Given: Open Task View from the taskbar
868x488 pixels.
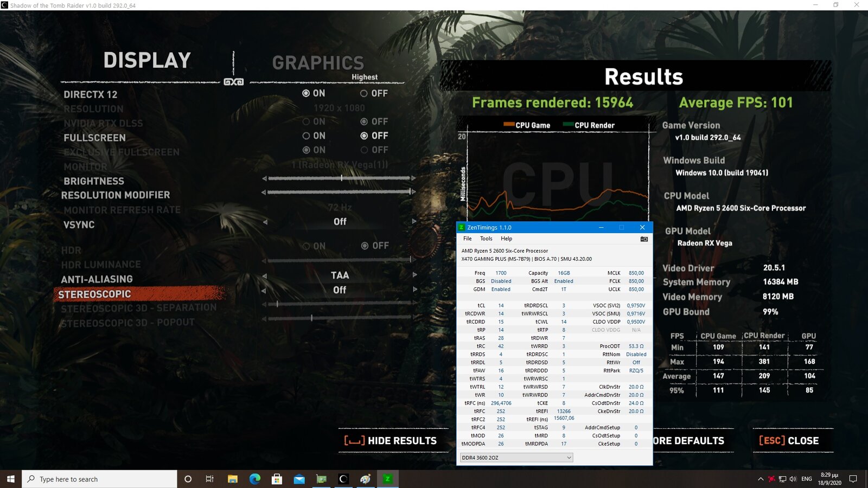Looking at the screenshot, I should click(x=210, y=479).
